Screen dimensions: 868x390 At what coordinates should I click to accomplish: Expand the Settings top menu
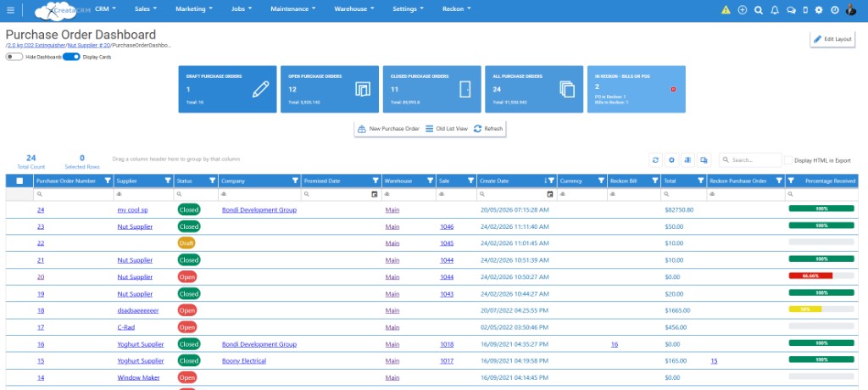[408, 8]
